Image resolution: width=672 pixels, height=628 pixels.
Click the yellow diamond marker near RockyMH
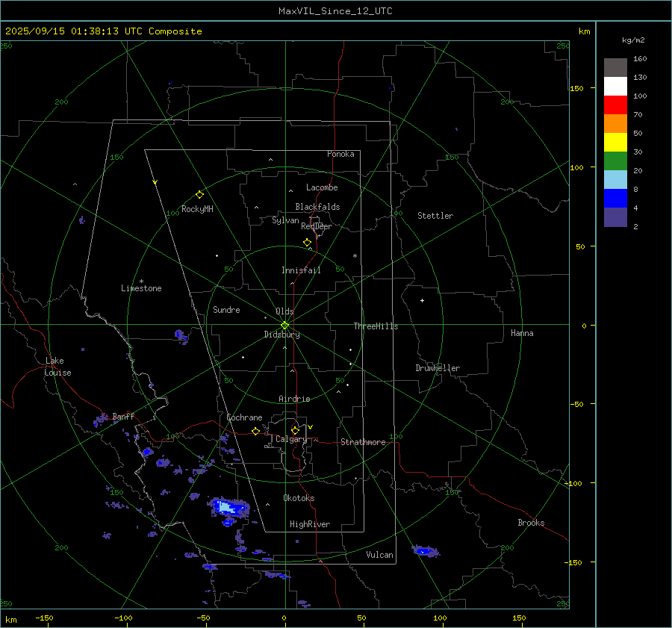pos(199,195)
